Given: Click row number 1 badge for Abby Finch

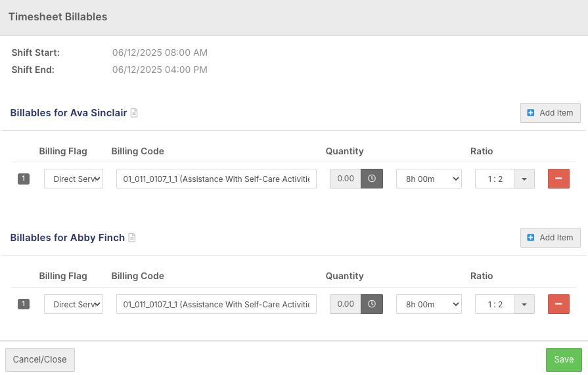Looking at the screenshot, I should coord(24,304).
